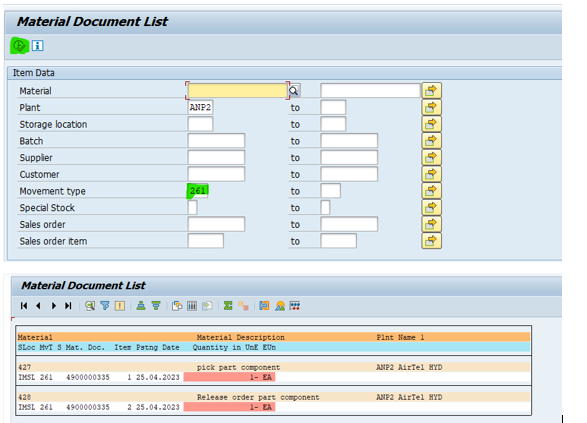Click the Execute clock icon
Screen dimensions: 587x423
click(x=19, y=46)
